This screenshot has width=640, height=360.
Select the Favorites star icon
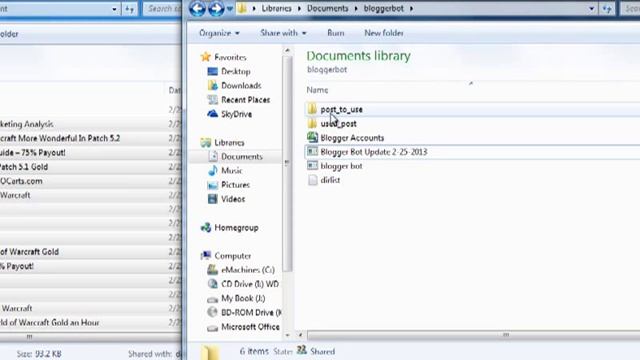[x=206, y=57]
